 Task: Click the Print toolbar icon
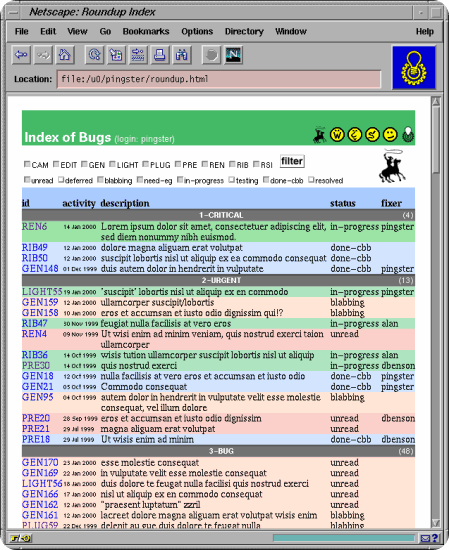pos(160,55)
